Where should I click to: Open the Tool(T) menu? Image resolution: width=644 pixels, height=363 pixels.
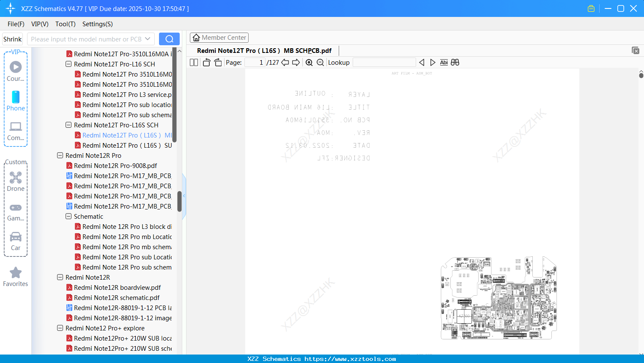(x=66, y=24)
